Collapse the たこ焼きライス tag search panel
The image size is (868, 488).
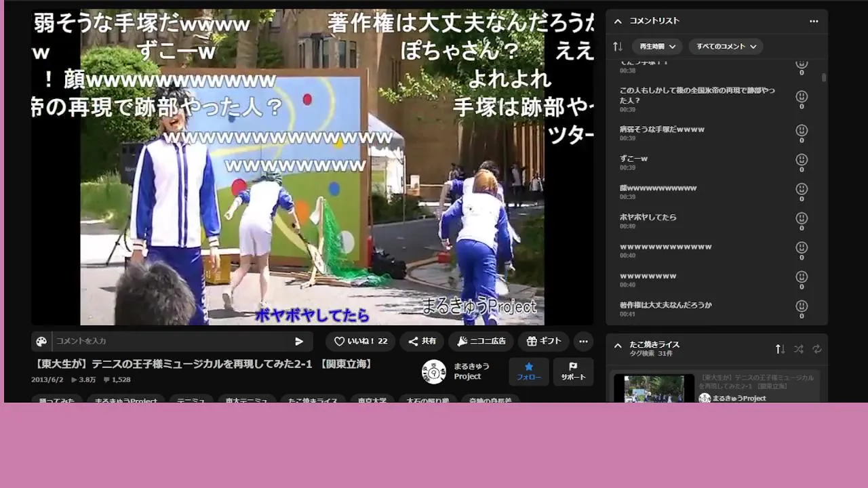[618, 346]
